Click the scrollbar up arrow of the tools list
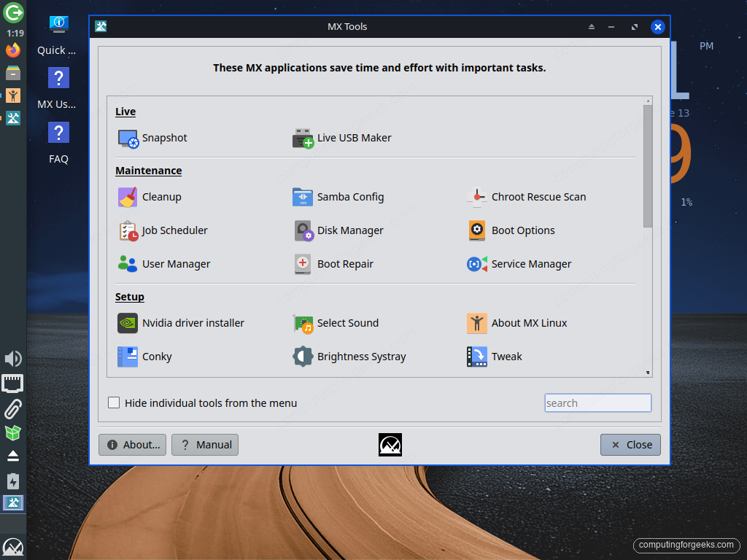This screenshot has height=560, width=747. [x=648, y=101]
